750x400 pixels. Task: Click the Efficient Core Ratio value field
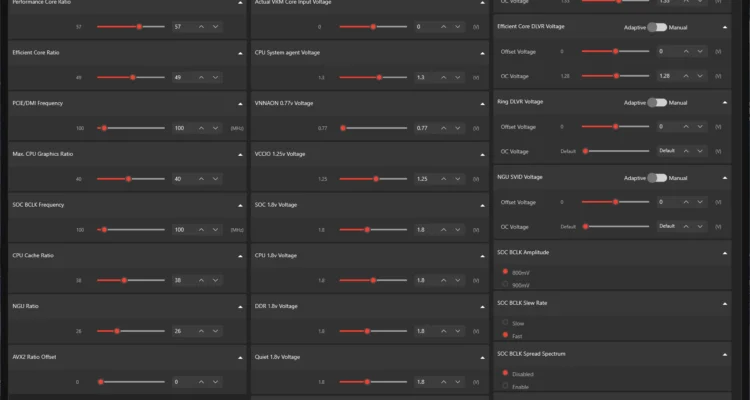point(184,78)
